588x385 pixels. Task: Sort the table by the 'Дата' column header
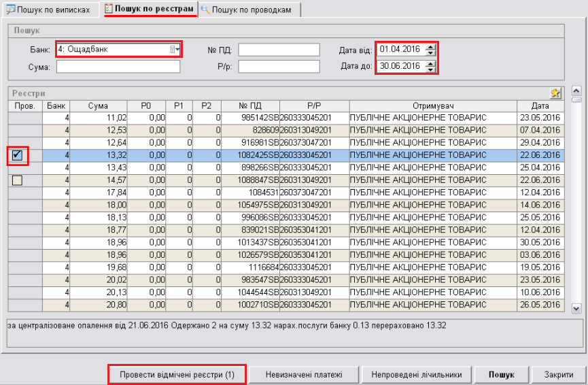tap(540, 105)
